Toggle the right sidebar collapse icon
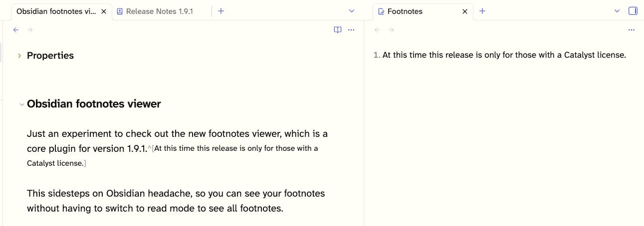644x226 pixels. coord(633,11)
